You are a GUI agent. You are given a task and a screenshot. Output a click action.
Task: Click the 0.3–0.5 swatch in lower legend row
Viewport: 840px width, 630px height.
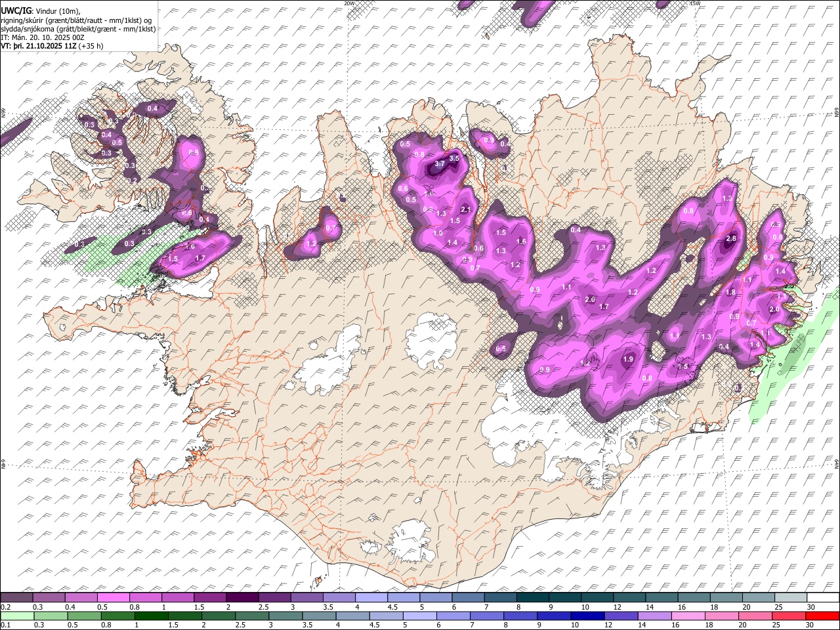coord(50,616)
